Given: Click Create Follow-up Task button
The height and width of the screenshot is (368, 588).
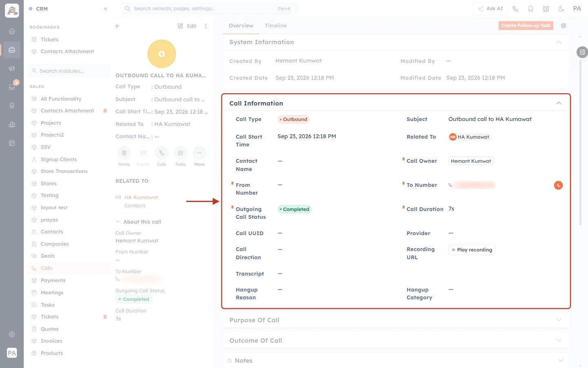Looking at the screenshot, I should [526, 25].
